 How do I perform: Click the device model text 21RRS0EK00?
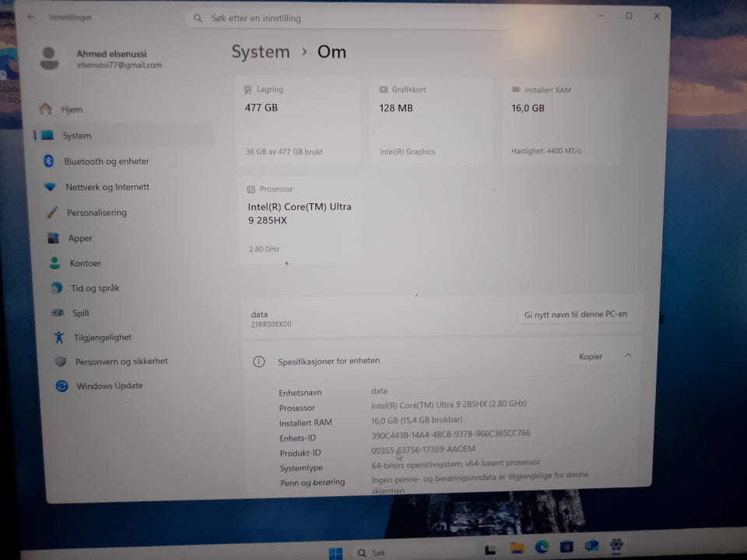click(271, 324)
